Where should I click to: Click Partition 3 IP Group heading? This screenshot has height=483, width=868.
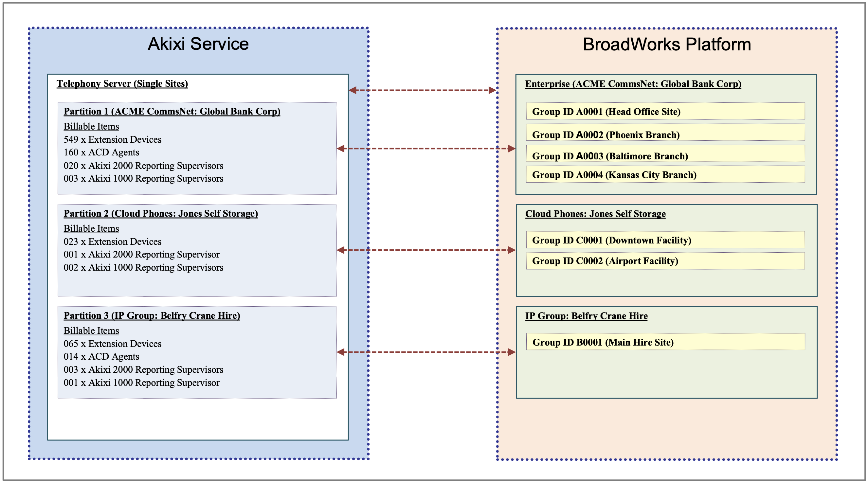tap(152, 315)
